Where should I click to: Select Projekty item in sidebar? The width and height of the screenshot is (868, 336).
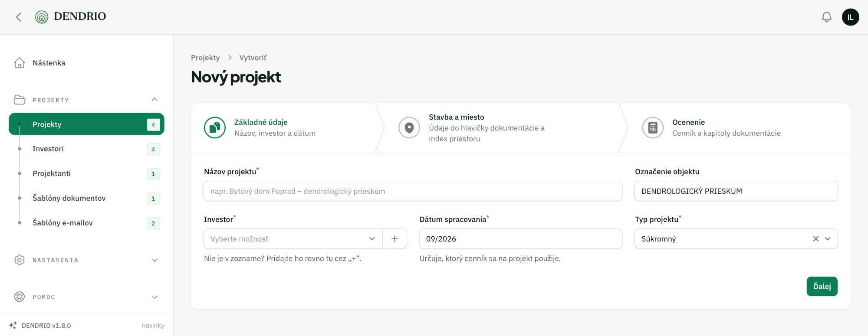tap(86, 124)
